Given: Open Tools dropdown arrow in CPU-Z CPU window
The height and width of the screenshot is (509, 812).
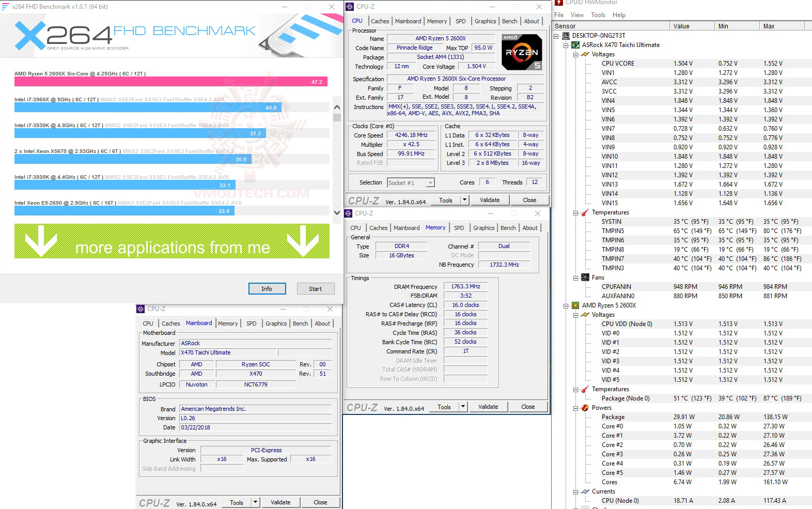Looking at the screenshot, I should coord(464,200).
